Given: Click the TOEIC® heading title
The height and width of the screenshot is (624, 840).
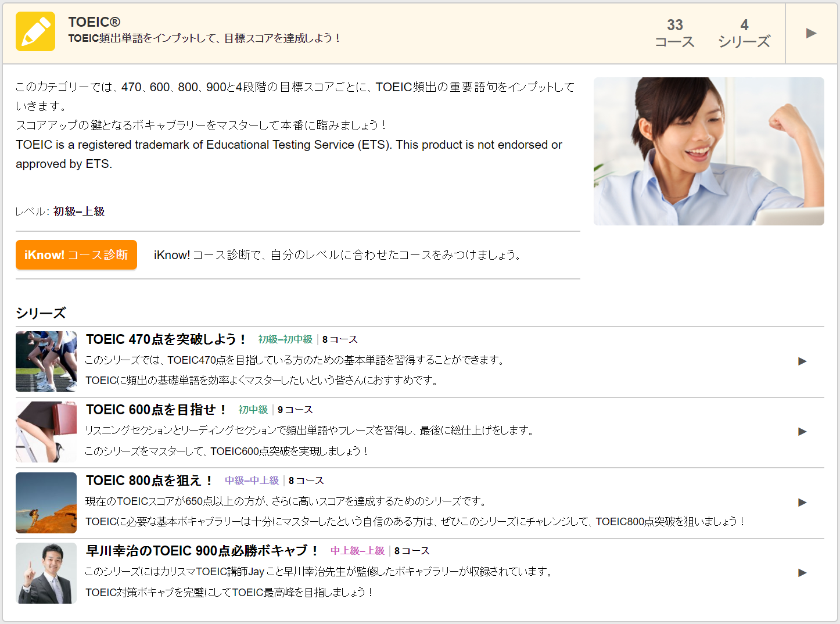Looking at the screenshot, I should pos(94,22).
